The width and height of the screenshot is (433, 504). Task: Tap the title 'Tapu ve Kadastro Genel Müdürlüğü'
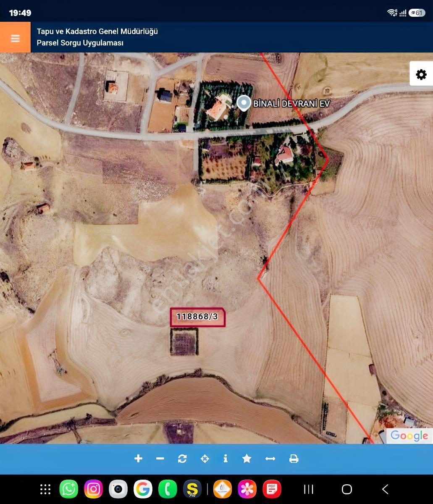(x=97, y=31)
